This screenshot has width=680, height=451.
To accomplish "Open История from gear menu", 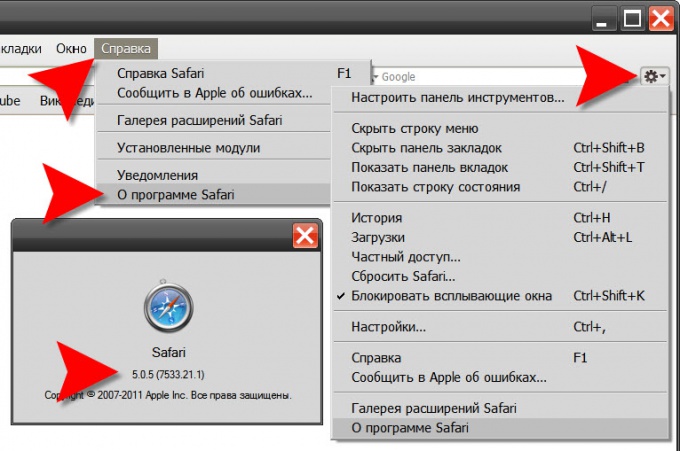I will (x=500, y=218).
